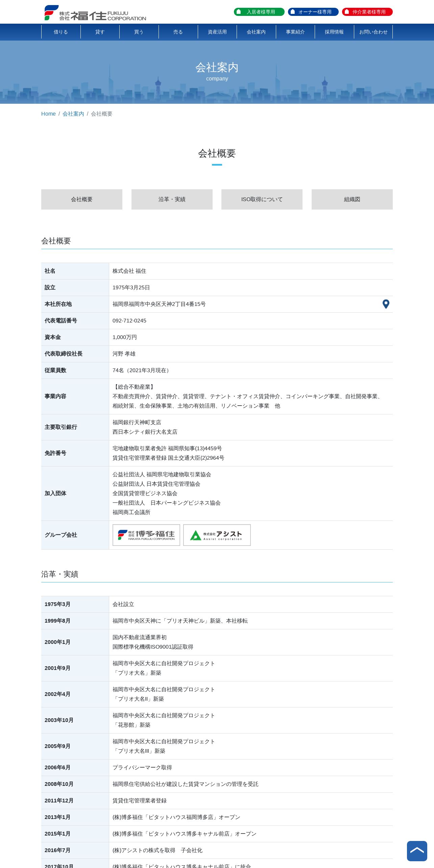Click the 宅地建物取引業者免許 license line
The height and width of the screenshot is (868, 434).
point(167,448)
